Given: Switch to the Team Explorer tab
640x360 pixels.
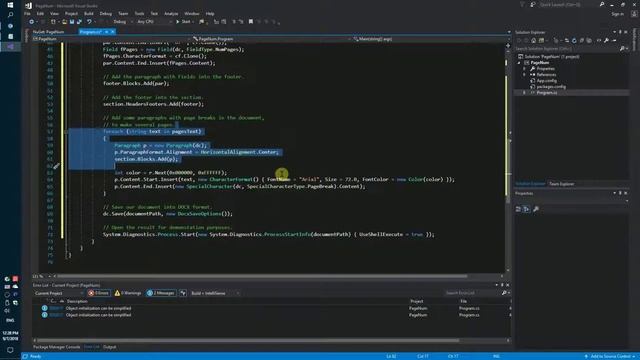Looking at the screenshot, I should tap(561, 184).
